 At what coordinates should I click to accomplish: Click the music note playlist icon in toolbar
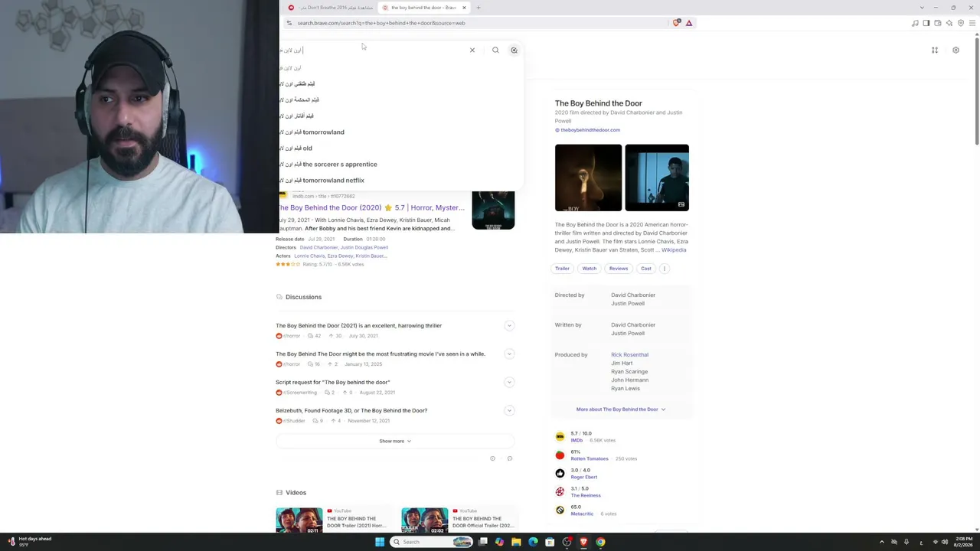coord(915,23)
